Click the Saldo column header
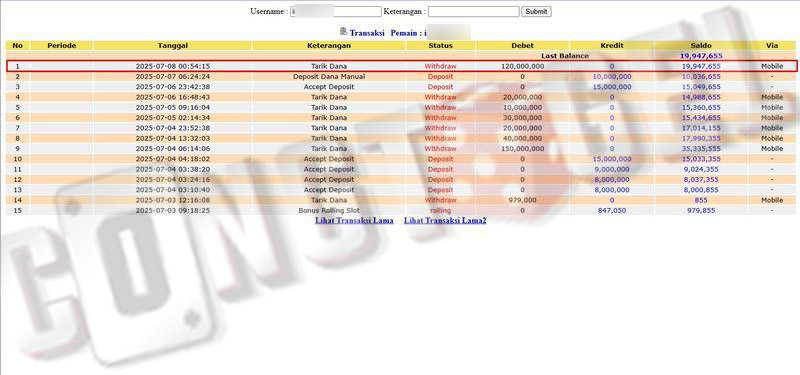Image resolution: width=800 pixels, height=375 pixels. pos(701,45)
